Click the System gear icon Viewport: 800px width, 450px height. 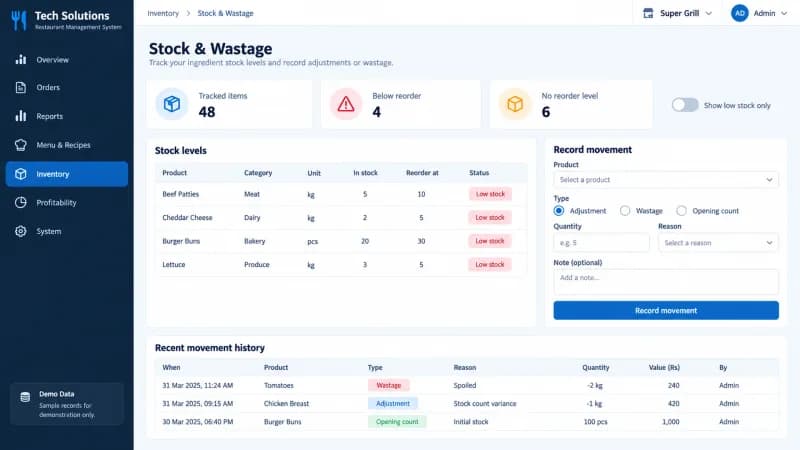(21, 231)
